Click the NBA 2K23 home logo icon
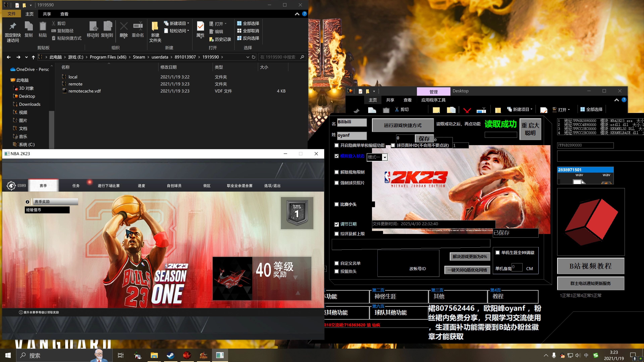The height and width of the screenshot is (362, 644). coord(11,186)
